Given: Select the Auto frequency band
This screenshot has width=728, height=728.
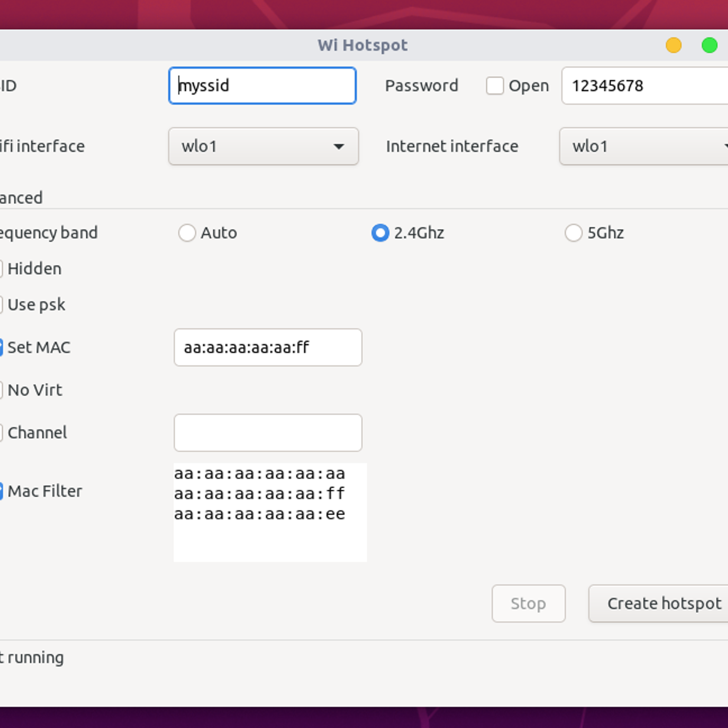Looking at the screenshot, I should (x=187, y=233).
